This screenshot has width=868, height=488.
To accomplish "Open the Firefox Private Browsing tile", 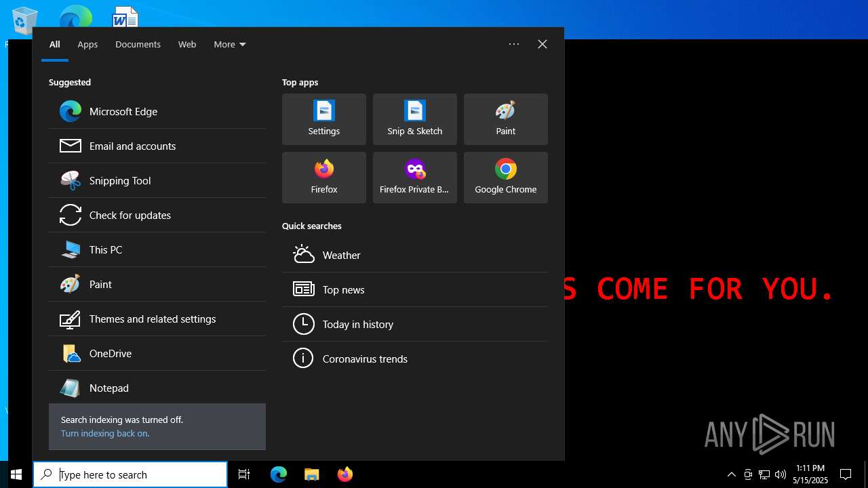I will coord(415,178).
